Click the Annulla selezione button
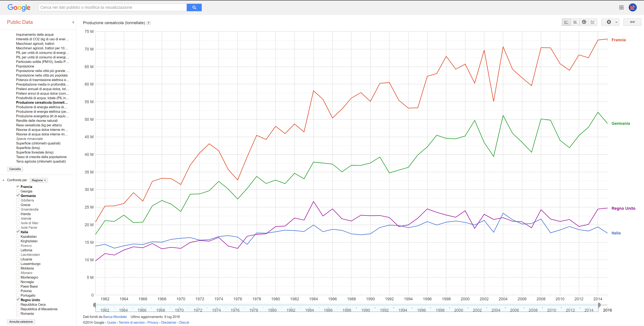This screenshot has height=326, width=644. click(x=21, y=322)
